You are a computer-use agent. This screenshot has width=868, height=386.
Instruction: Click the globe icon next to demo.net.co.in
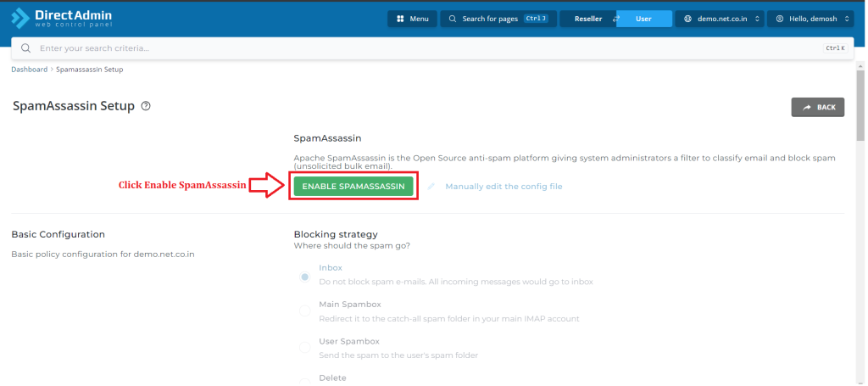(x=688, y=19)
